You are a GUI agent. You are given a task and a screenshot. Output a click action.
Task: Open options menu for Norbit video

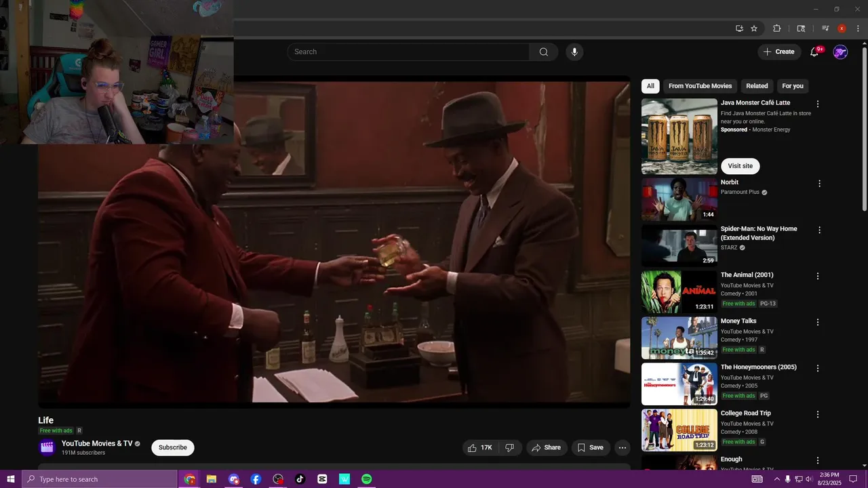pyautogui.click(x=819, y=184)
